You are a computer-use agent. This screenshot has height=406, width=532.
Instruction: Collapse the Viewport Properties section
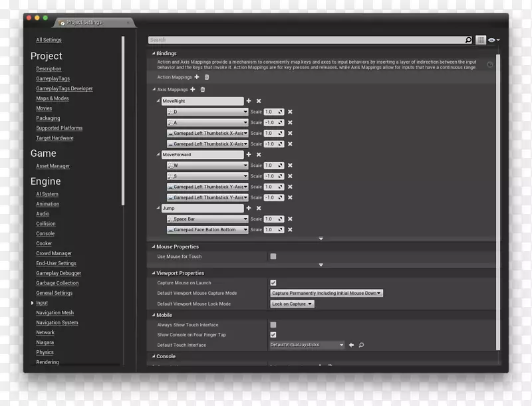tap(154, 273)
